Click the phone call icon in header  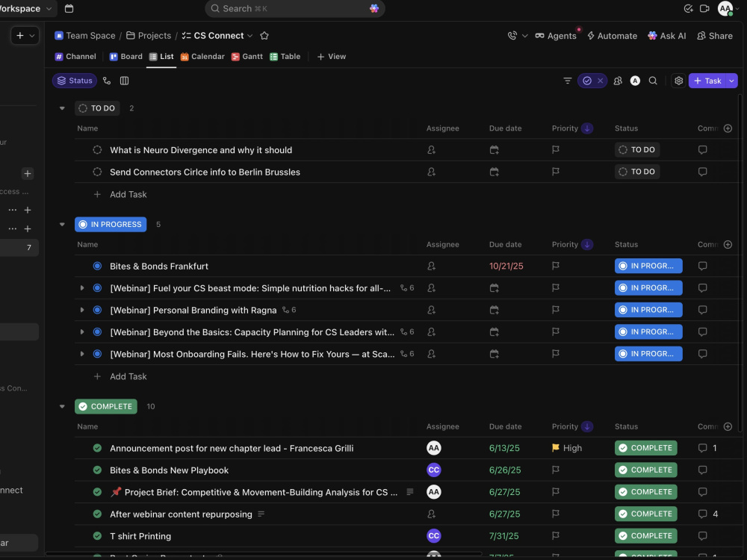(x=512, y=36)
